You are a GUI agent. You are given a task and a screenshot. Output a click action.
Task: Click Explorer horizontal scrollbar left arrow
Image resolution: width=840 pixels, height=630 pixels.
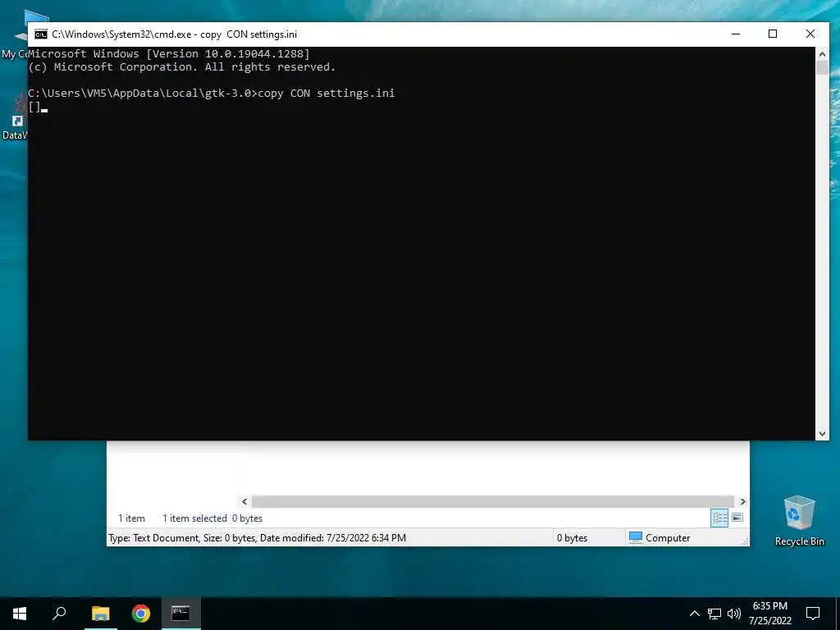(x=244, y=501)
